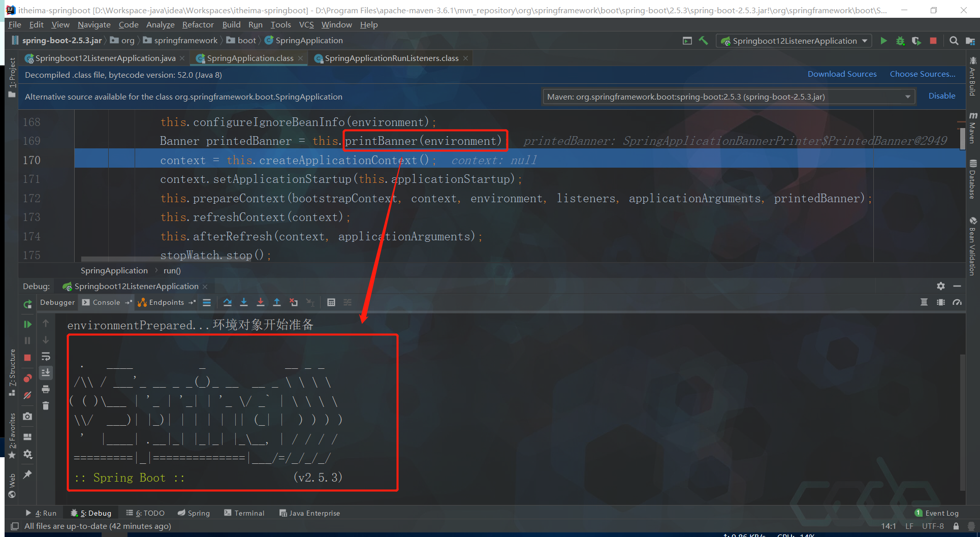Switch to Springboot12ListenerApplication.java tab

(105, 58)
